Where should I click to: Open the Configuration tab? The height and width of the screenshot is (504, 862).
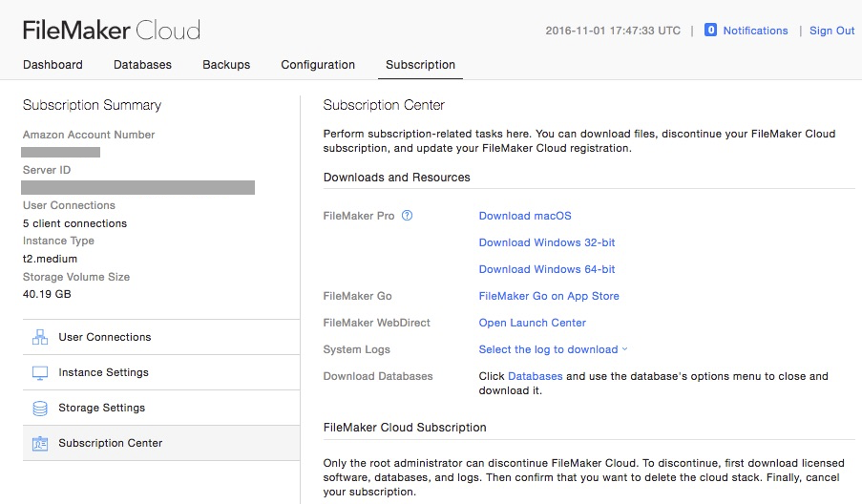click(318, 65)
